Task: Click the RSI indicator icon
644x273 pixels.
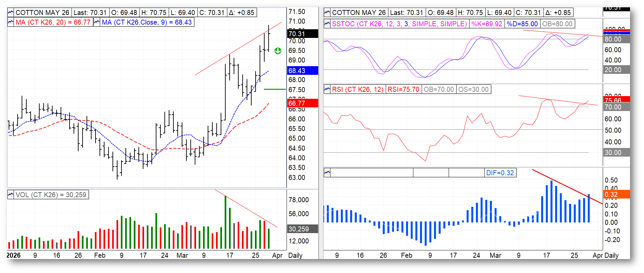Action: click(327, 89)
